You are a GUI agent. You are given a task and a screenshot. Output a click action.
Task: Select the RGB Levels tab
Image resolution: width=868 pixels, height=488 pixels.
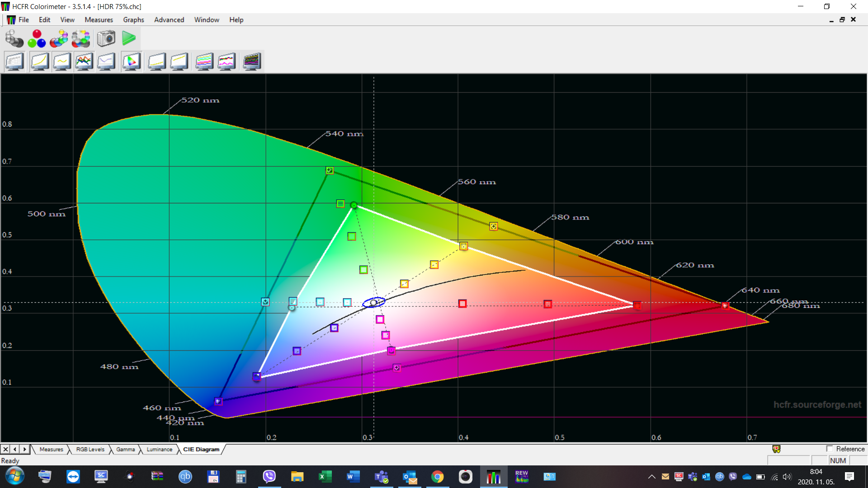point(90,449)
